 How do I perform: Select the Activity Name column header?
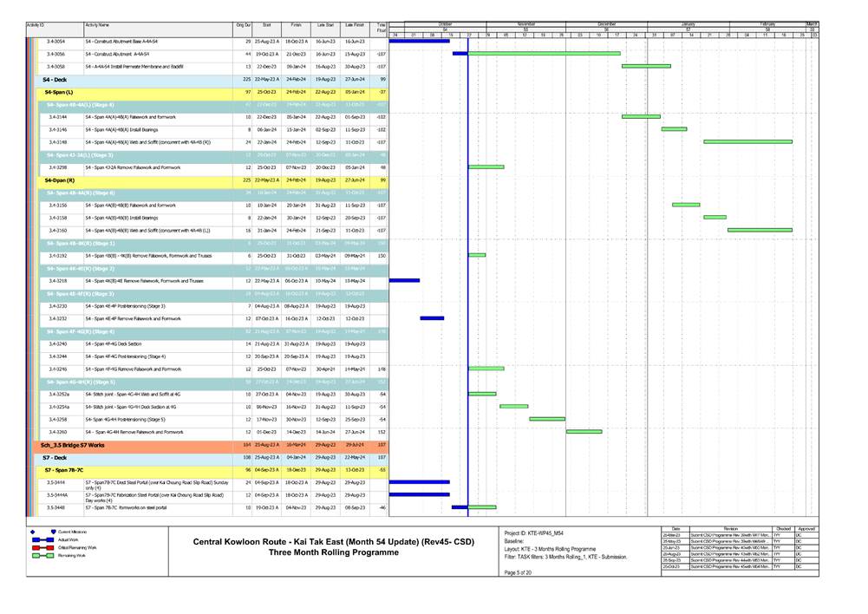96,26
